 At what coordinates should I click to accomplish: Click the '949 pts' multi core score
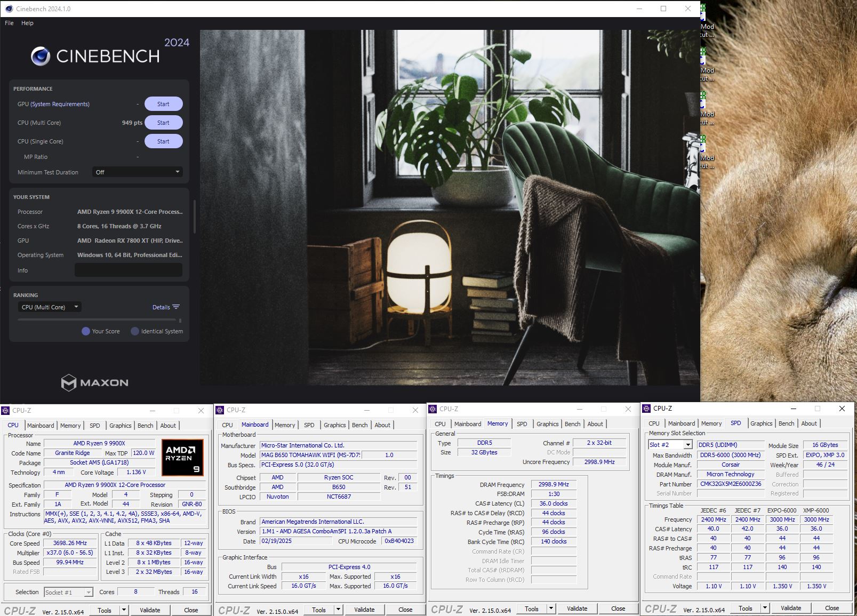(x=132, y=123)
